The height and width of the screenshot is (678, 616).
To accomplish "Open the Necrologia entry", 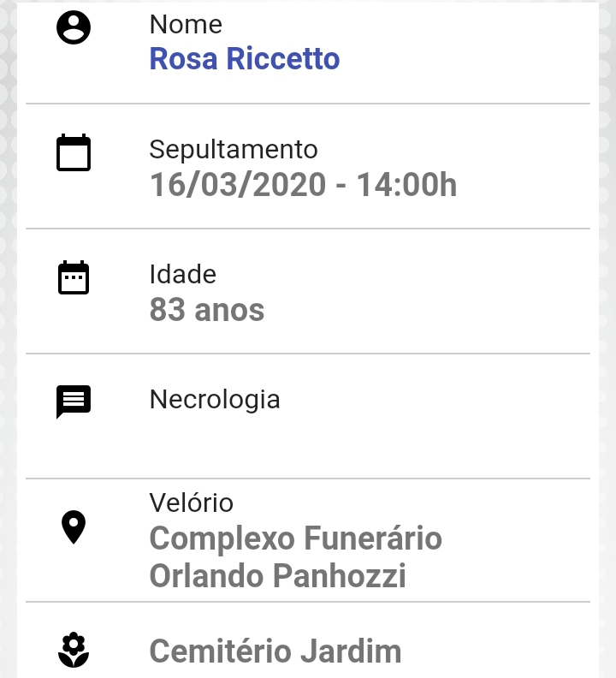I will (x=215, y=400).
